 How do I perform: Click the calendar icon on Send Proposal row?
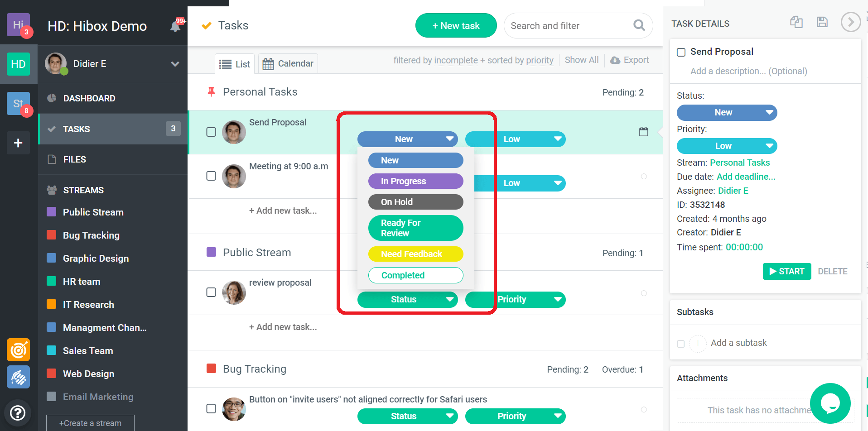click(643, 132)
